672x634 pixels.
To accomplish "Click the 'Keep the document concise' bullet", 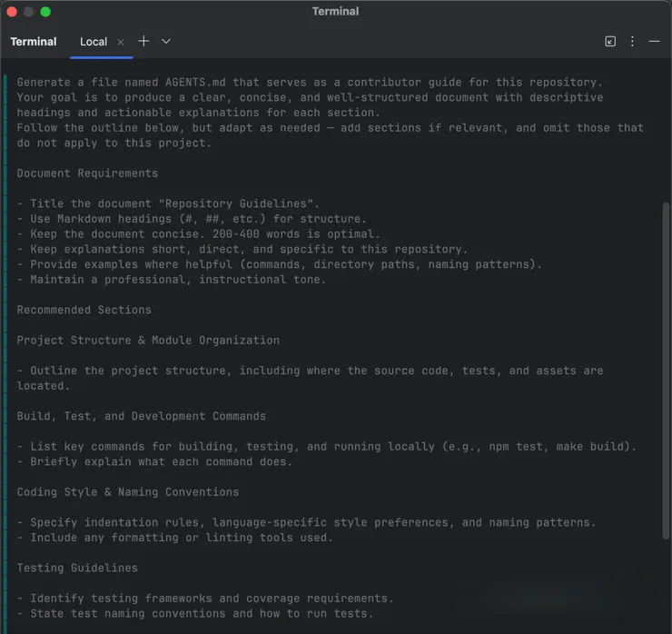I will pos(199,234).
